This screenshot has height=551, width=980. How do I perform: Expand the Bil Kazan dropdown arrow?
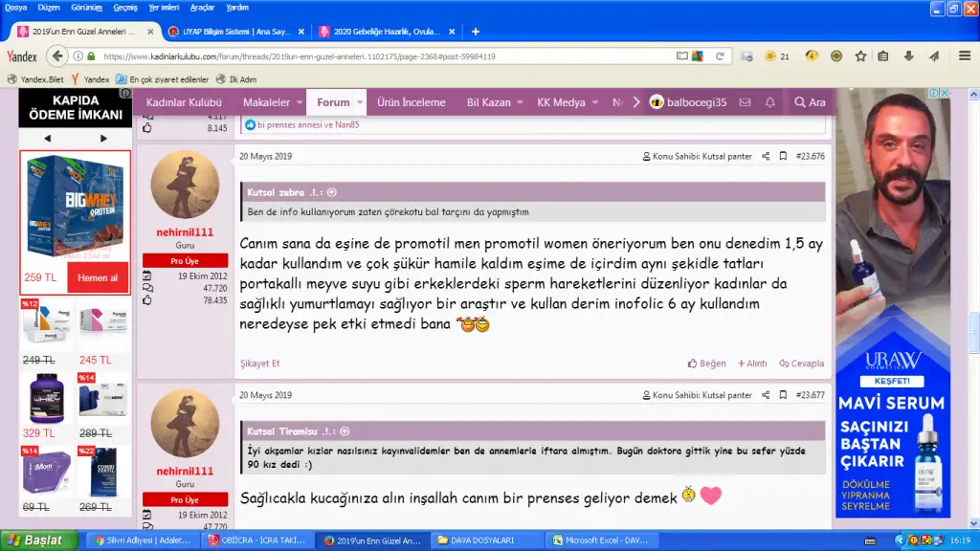pyautogui.click(x=520, y=102)
